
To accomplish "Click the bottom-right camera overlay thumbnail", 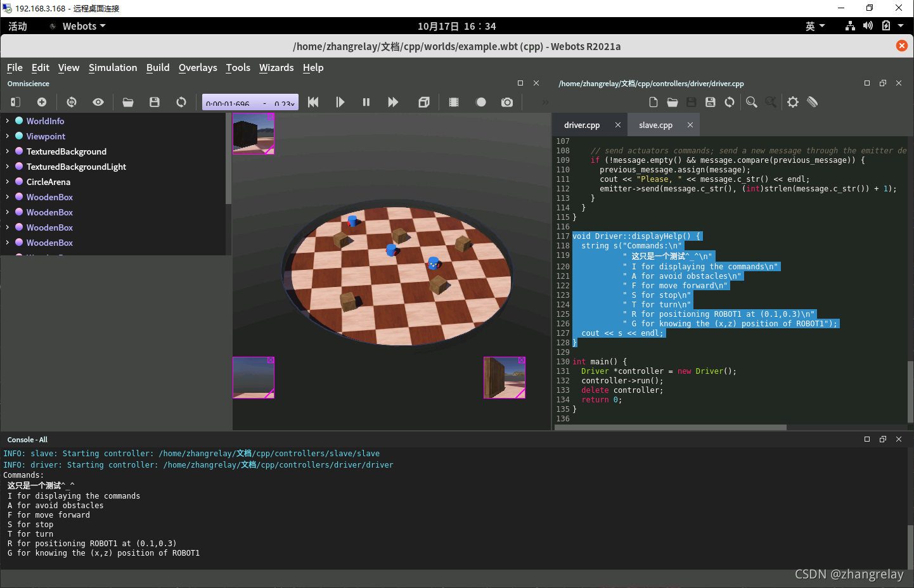I will click(505, 378).
